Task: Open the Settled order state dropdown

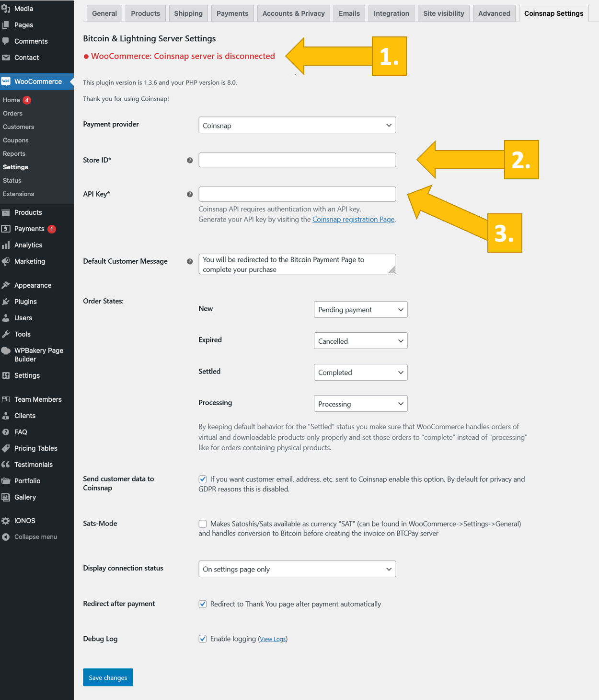Action: coord(360,373)
